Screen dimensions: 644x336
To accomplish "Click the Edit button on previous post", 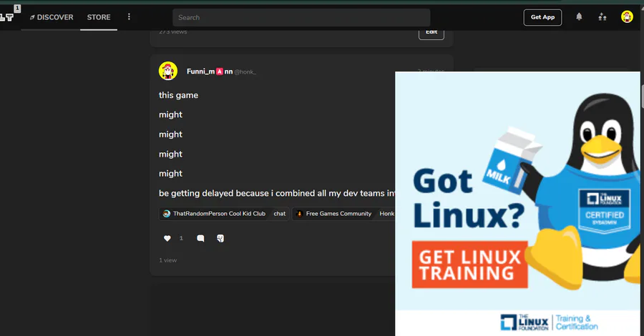I will click(x=431, y=34).
